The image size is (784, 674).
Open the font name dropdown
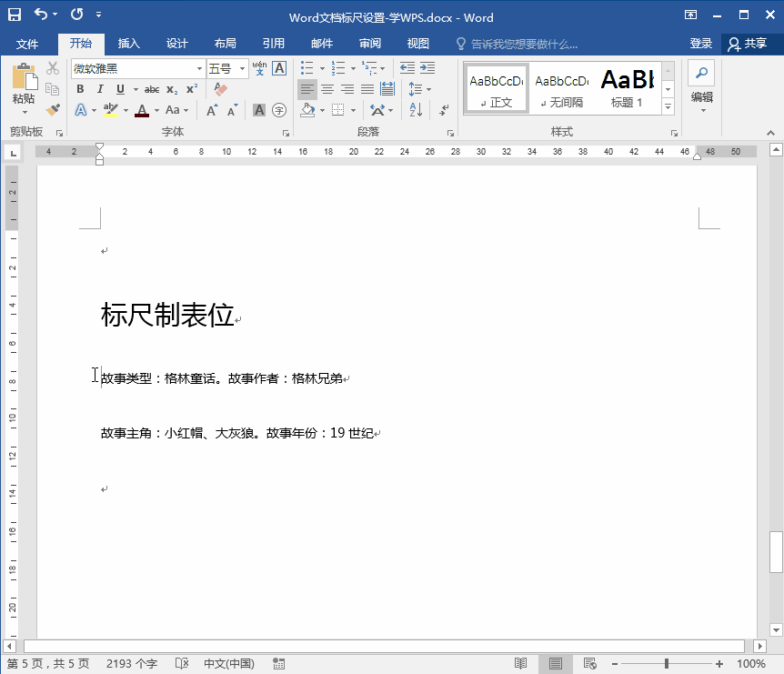click(x=201, y=67)
